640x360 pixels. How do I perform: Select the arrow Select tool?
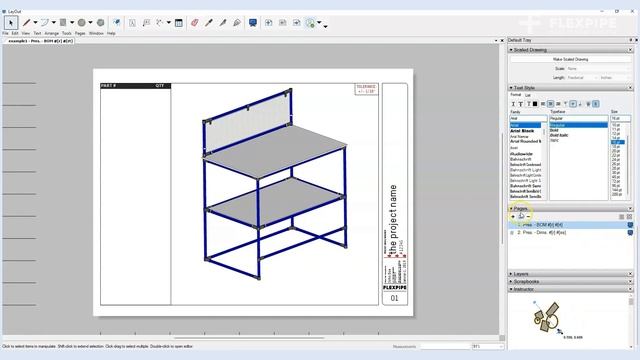11,23
